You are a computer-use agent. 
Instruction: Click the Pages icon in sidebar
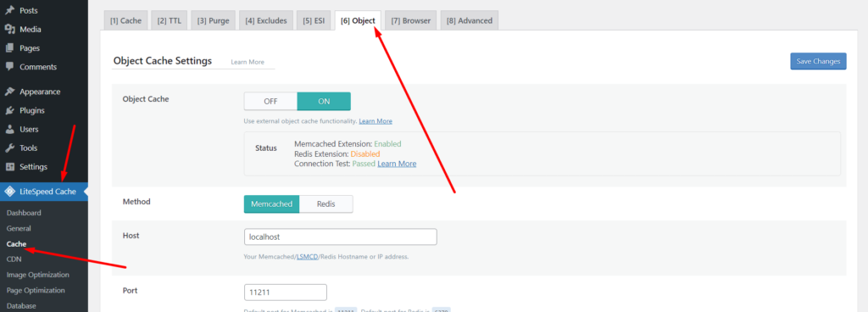click(9, 48)
